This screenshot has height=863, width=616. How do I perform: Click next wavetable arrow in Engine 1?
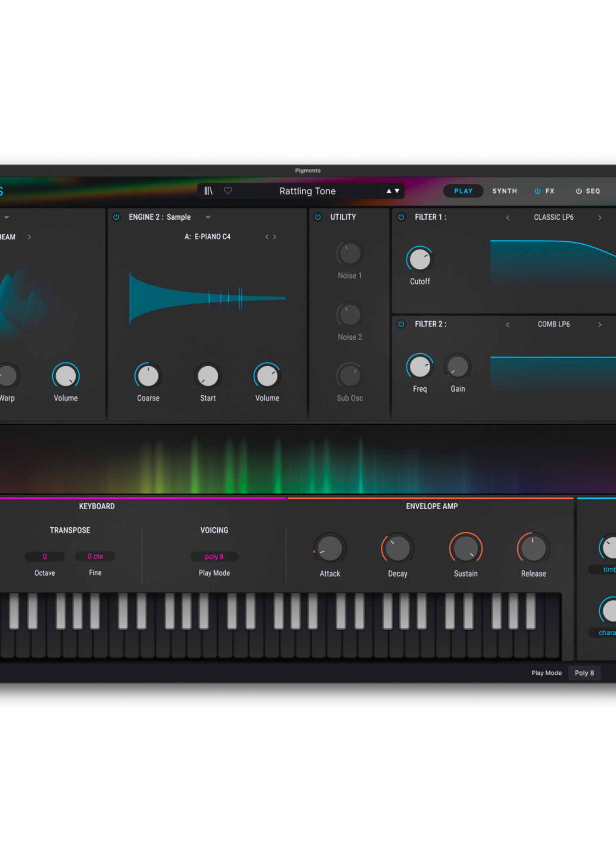click(x=29, y=237)
